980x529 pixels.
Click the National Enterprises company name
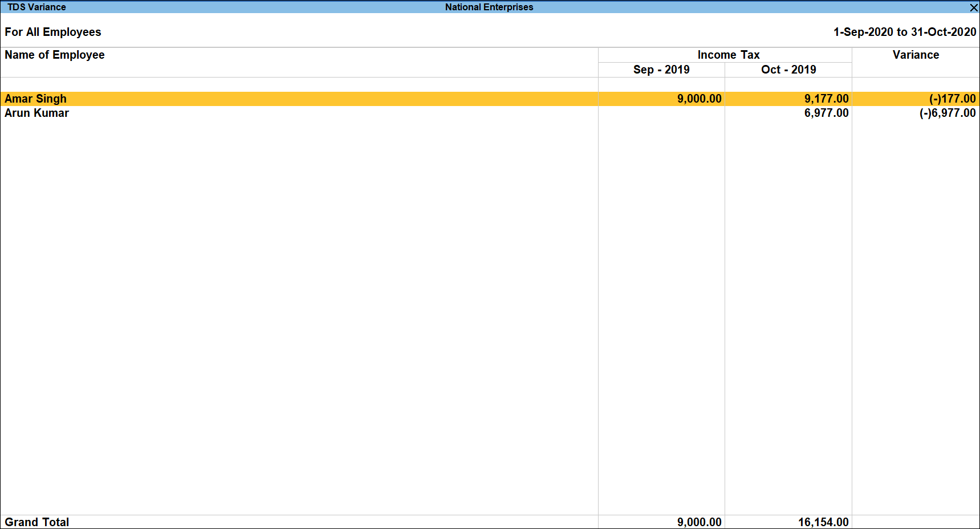489,7
